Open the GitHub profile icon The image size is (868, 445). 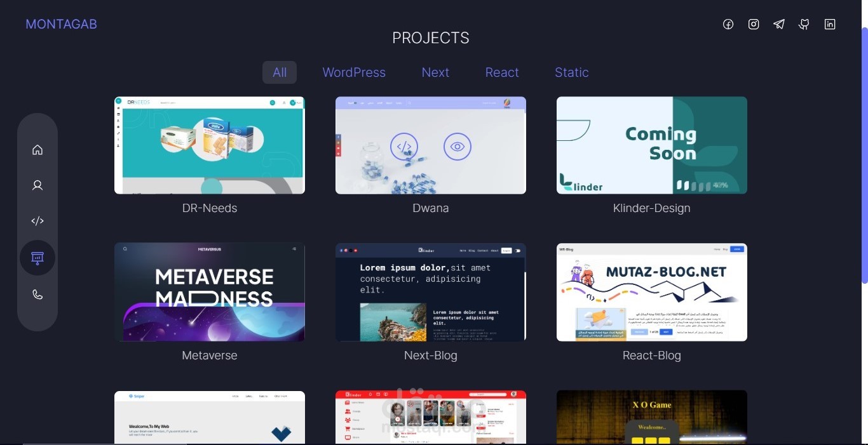click(804, 24)
